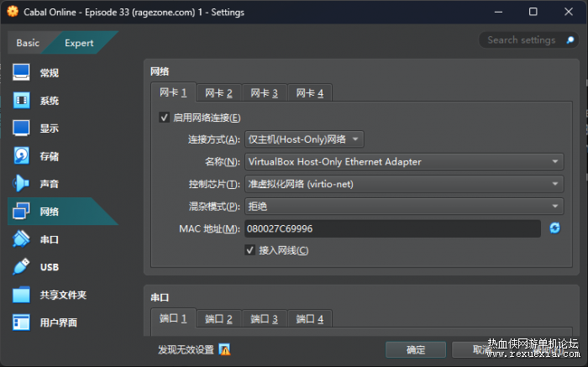The width and height of the screenshot is (588, 367).
Task: Click the USB label in sidebar
Action: [x=50, y=267]
